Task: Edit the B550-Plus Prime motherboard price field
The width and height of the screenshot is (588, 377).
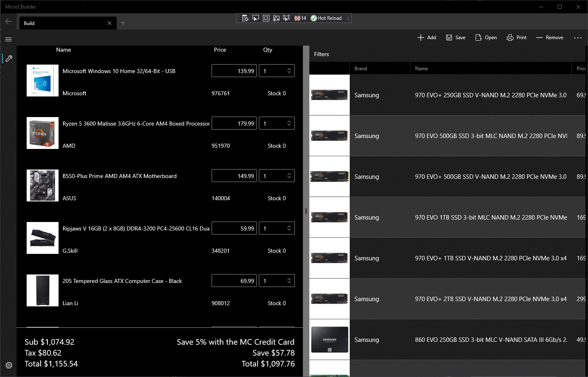Action: click(x=234, y=176)
